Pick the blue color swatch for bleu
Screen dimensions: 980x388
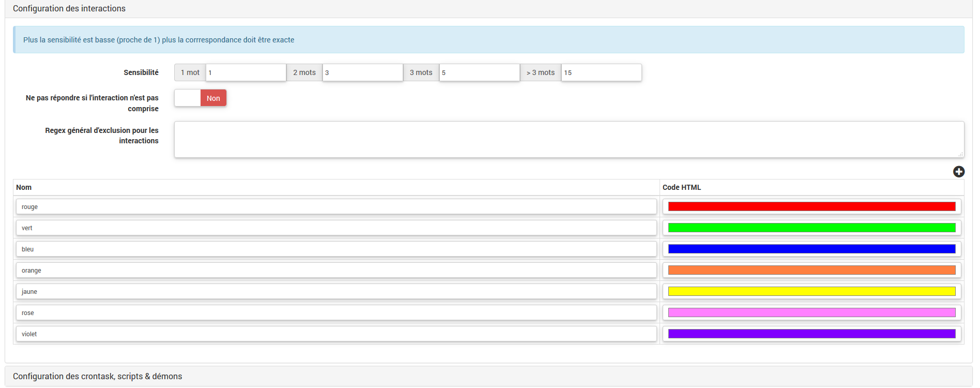point(811,249)
